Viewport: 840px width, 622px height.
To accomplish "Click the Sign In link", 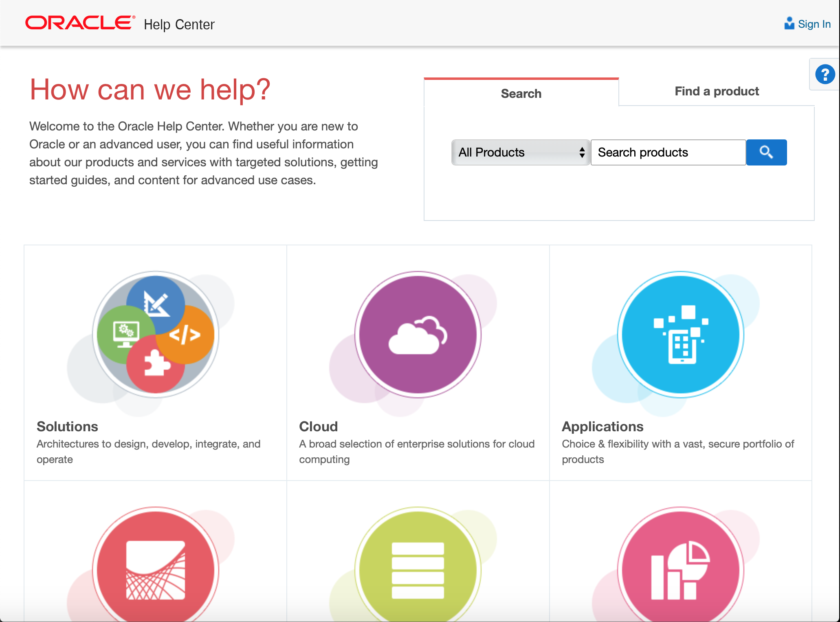I will pyautogui.click(x=814, y=24).
